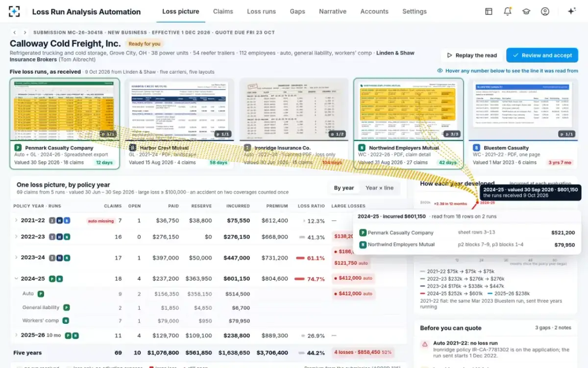Click the app logo icon
588x368 pixels.
(14, 11)
